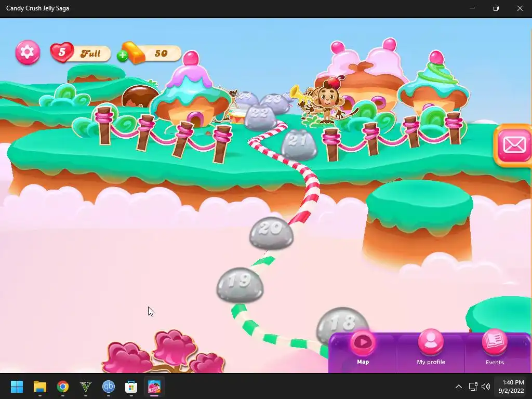Select level 20 node
The width and height of the screenshot is (532, 399).
point(271,233)
